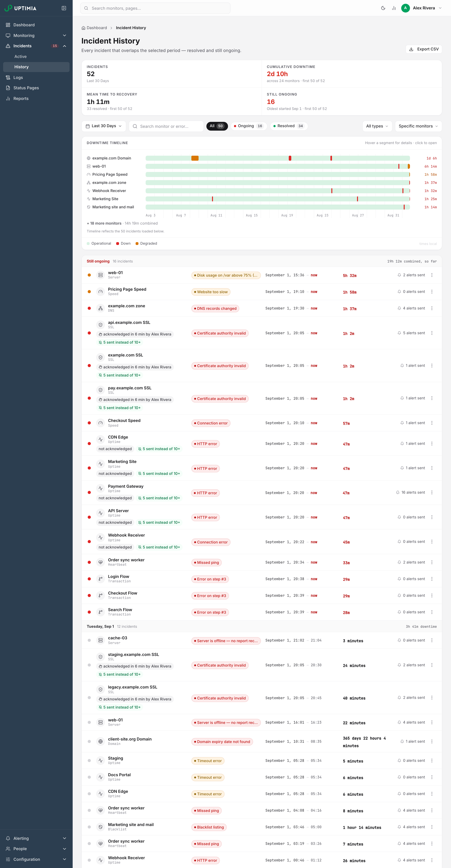Screen dimensions: 451x868
Task: Open Logs in the sidebar
Action: point(36,78)
